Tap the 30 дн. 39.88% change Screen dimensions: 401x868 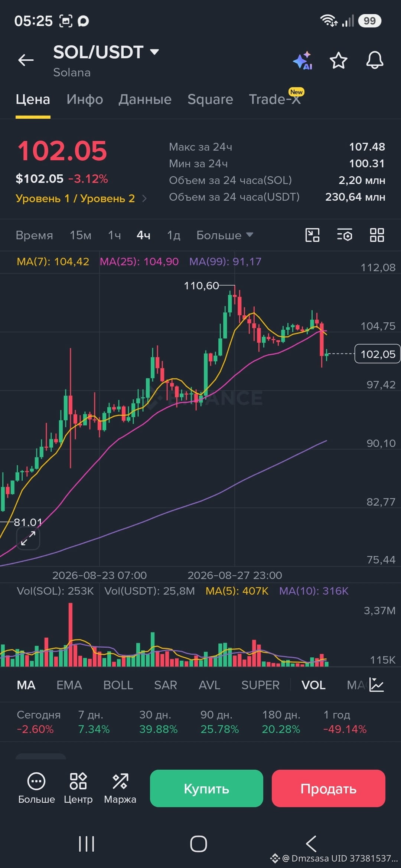pos(159,722)
